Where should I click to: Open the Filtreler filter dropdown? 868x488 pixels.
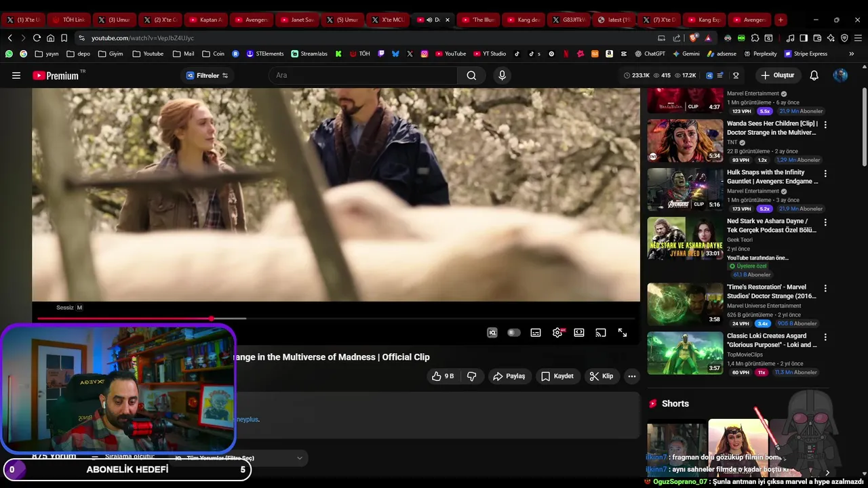tap(207, 75)
